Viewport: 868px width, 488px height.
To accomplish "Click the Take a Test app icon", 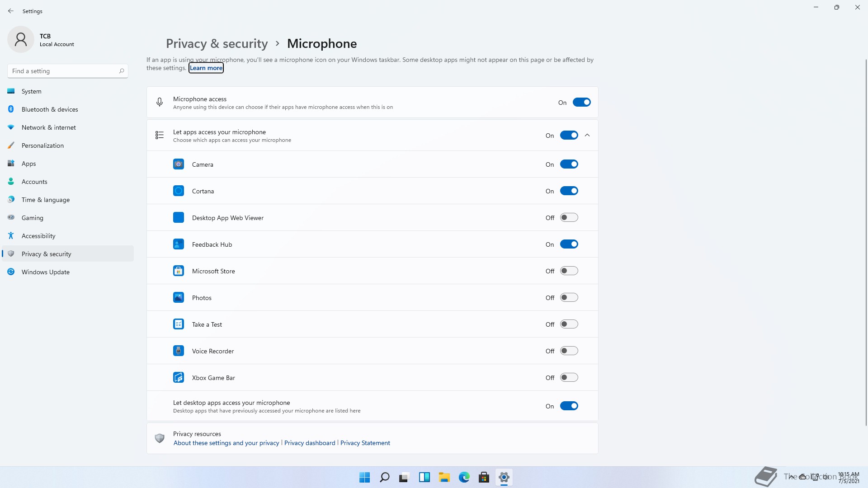I will pos(179,324).
